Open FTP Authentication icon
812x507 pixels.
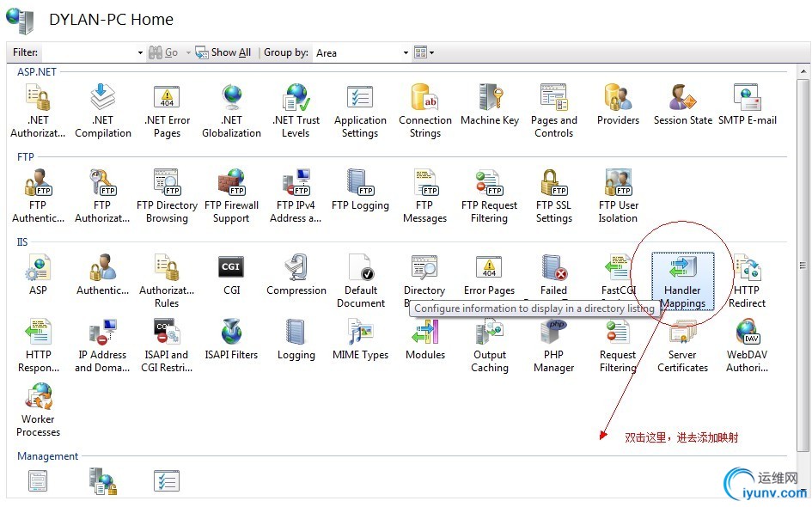[38, 196]
